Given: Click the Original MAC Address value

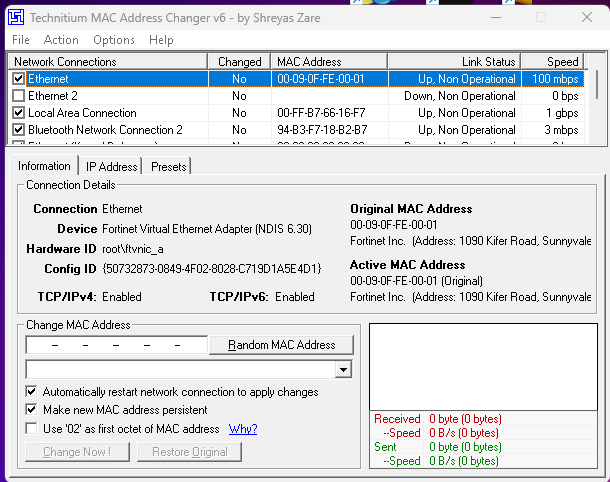Looking at the screenshot, I should pos(394,224).
